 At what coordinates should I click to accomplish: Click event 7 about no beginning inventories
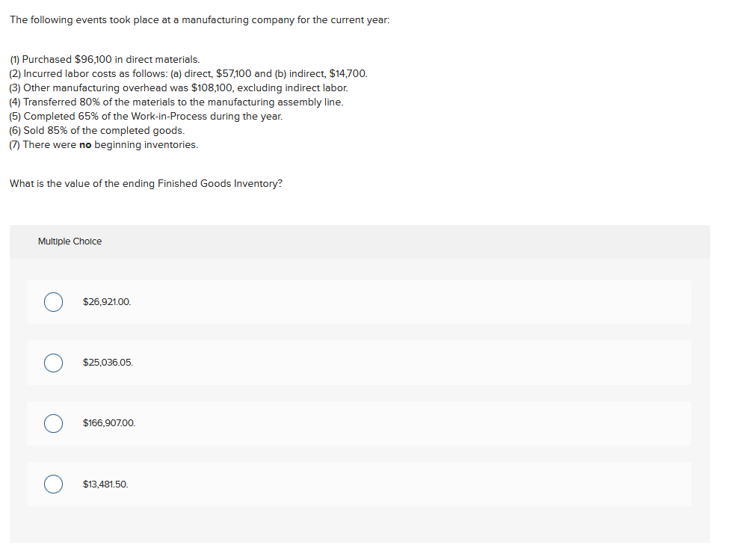coord(103,144)
